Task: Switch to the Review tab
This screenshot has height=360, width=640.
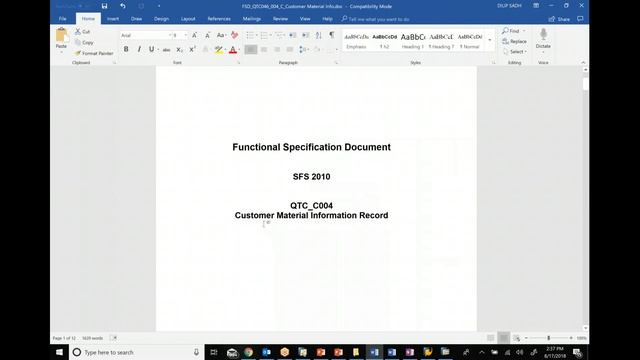Action: (280, 19)
